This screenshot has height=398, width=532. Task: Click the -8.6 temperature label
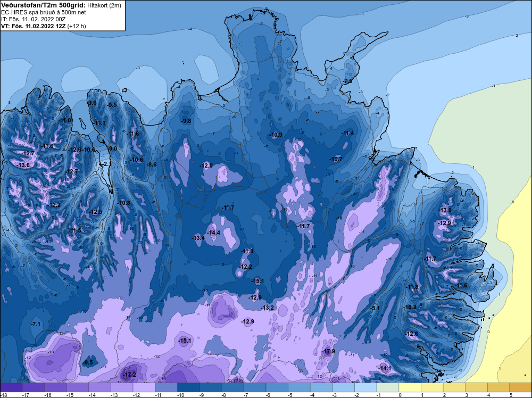[x=152, y=164]
